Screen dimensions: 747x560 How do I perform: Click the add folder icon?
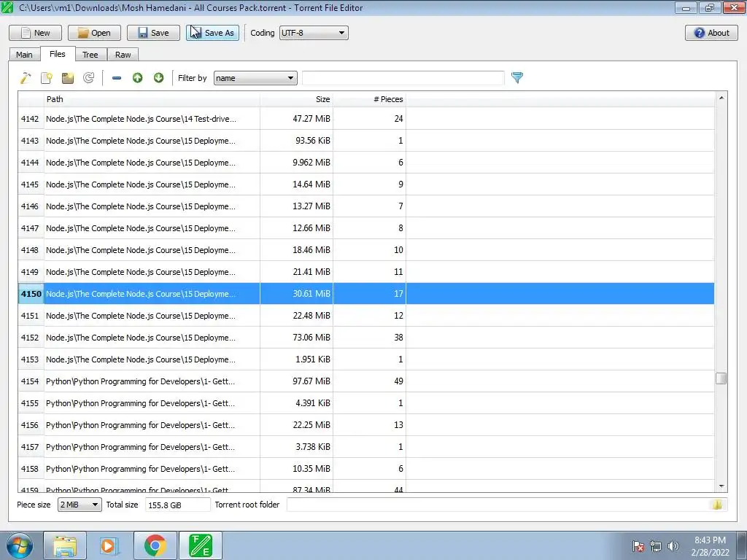point(68,77)
